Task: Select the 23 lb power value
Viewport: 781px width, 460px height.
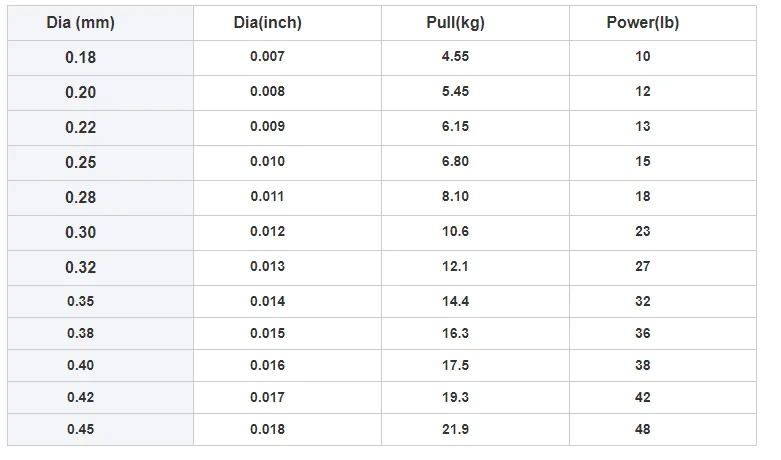Action: tap(642, 232)
